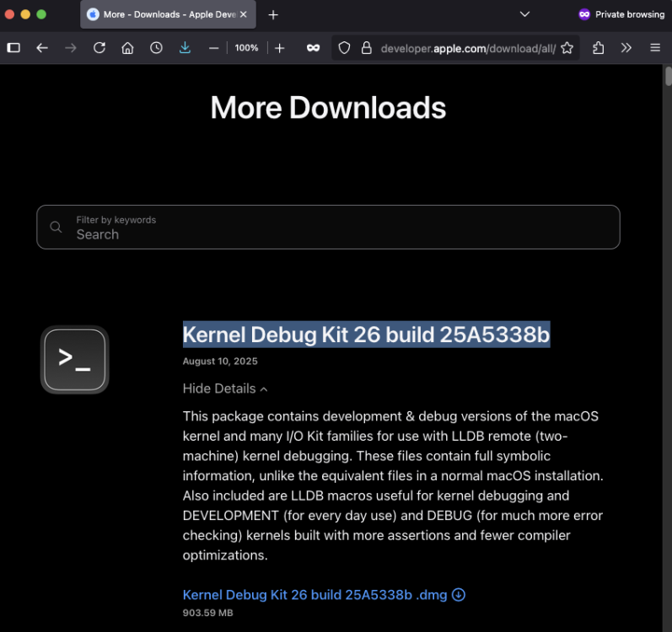Zoom out with the minus button

[x=214, y=48]
